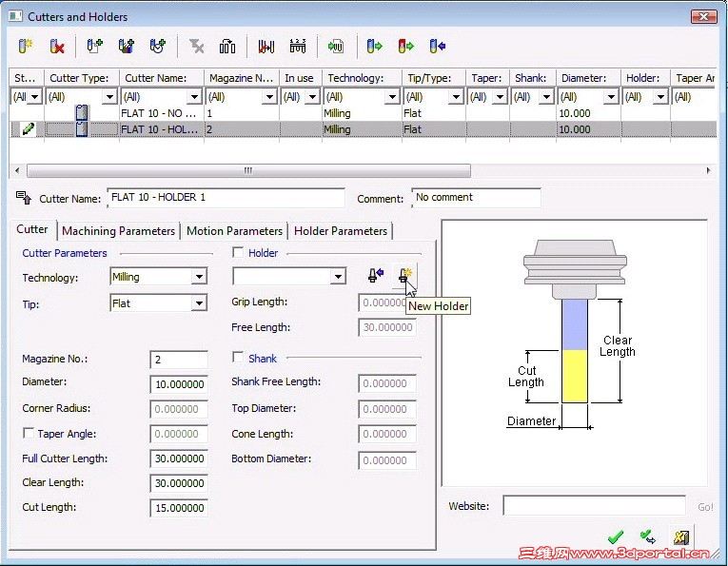This screenshot has height=566, width=728.
Task: Click the Diameter column header
Action: 588,78
